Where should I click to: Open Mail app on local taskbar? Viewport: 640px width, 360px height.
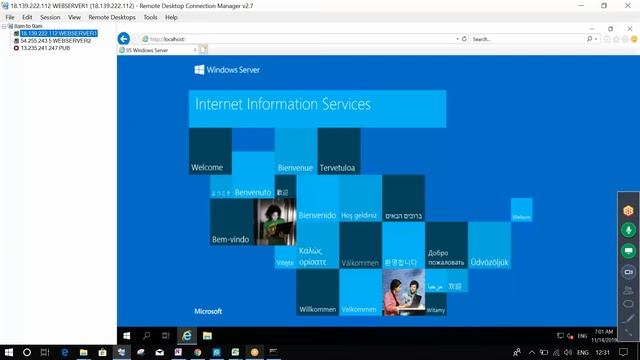160,352
